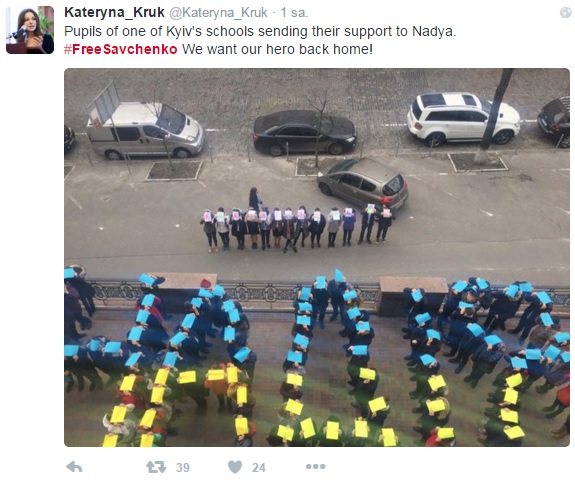Open Kateryna_Kruk's profile avatar
Image resolution: width=575 pixels, height=484 pixels.
[30, 30]
